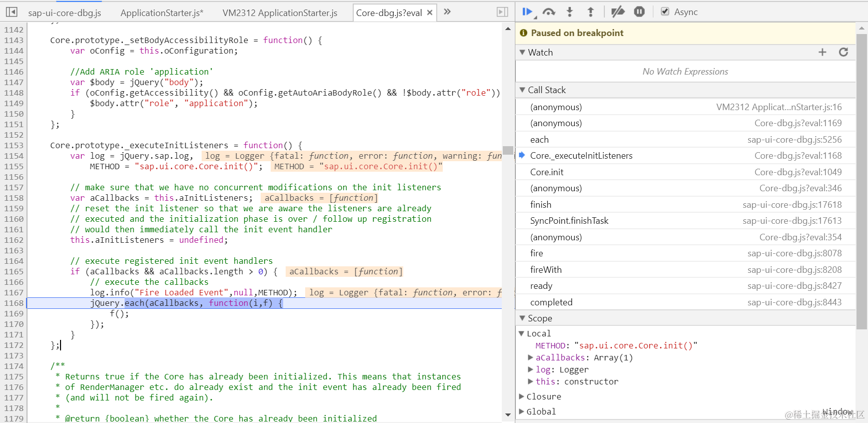
Task: Select the 'ready' call stack frame
Action: (x=685, y=286)
